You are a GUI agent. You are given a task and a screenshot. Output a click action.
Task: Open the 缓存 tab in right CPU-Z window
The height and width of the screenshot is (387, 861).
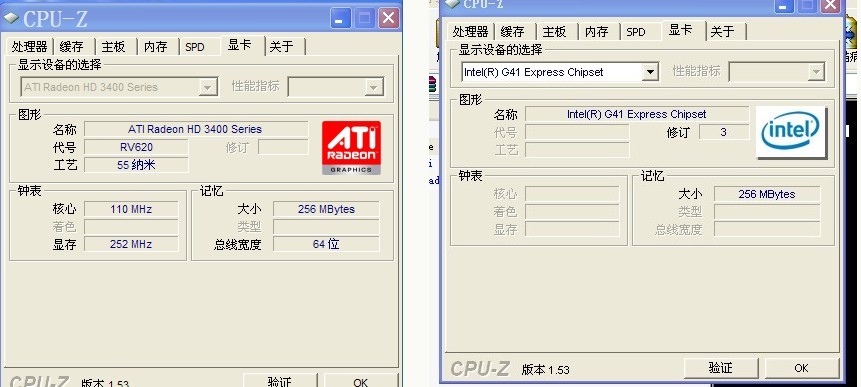(512, 32)
